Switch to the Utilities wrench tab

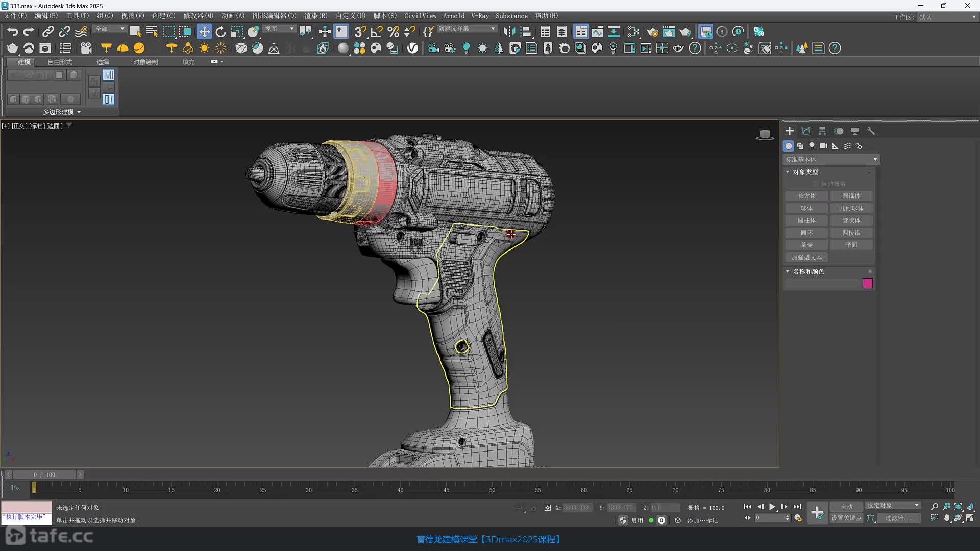point(871,131)
